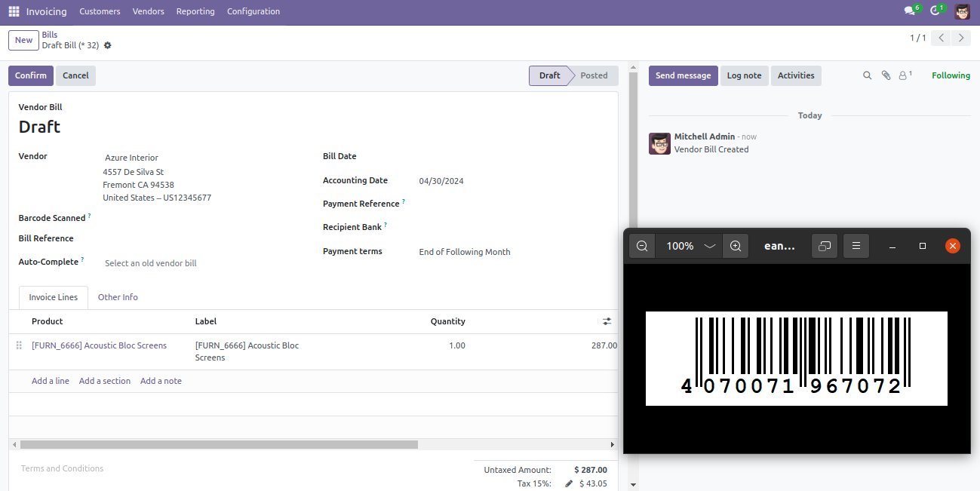Add a section to the invoice
Viewport: 980px width, 491px height.
(x=105, y=381)
